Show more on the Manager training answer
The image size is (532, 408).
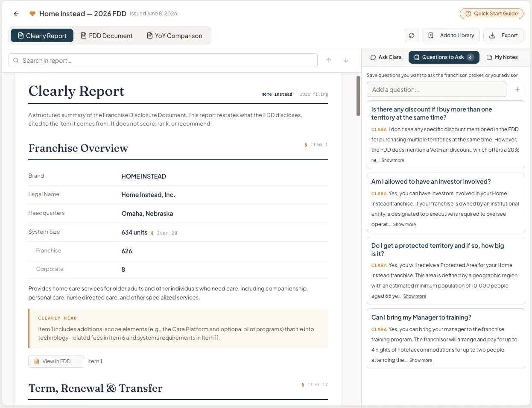click(x=421, y=361)
